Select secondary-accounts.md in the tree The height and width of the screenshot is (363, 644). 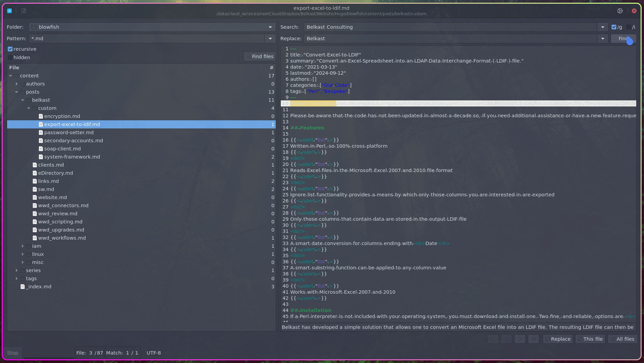tap(141, 141)
